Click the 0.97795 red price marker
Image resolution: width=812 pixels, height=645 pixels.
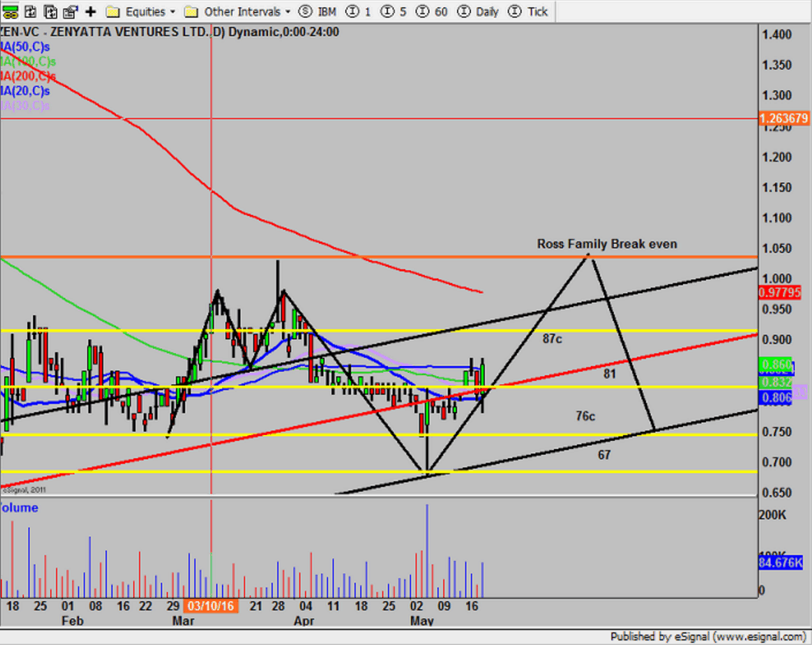(780, 293)
